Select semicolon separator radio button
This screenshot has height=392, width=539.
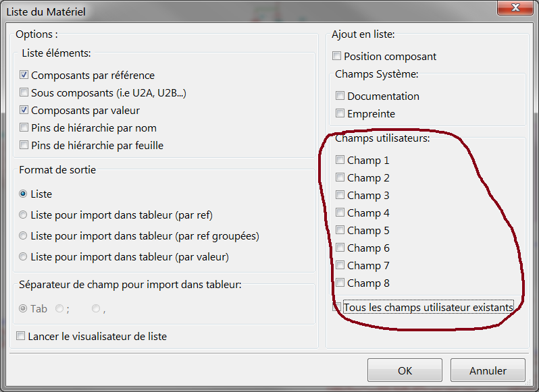tap(59, 308)
